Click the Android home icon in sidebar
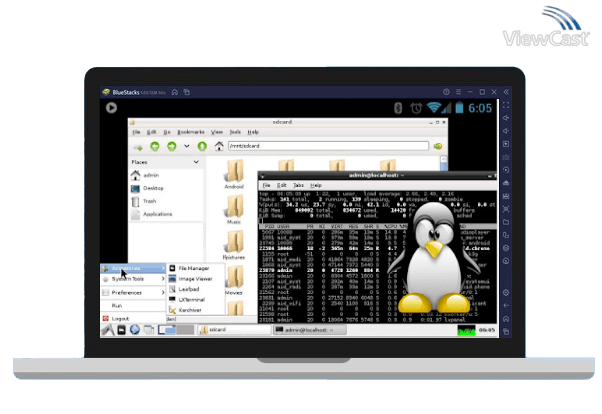 506,318
